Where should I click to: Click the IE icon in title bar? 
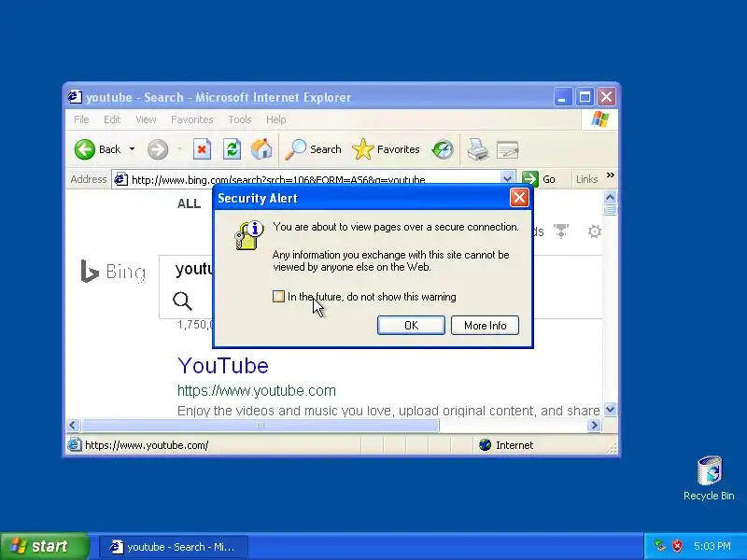coord(75,97)
